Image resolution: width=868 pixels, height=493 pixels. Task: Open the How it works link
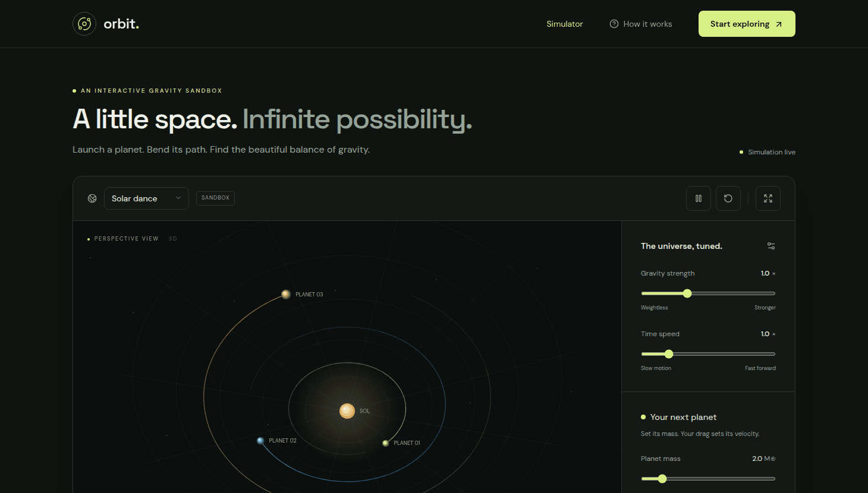click(x=641, y=24)
